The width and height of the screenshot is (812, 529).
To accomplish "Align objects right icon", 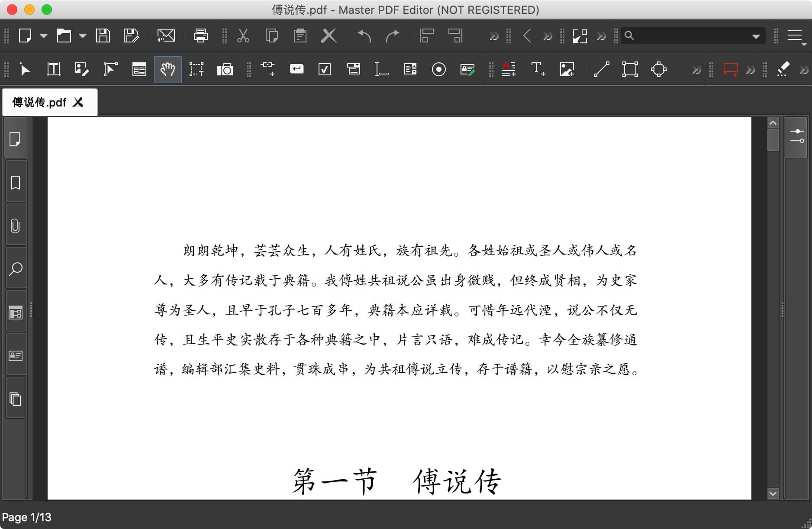I will (456, 35).
